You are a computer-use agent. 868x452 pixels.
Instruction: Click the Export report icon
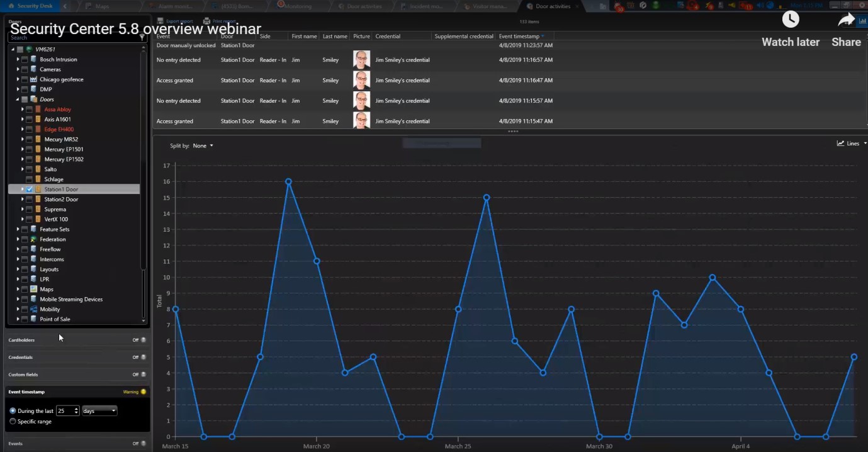click(x=161, y=21)
